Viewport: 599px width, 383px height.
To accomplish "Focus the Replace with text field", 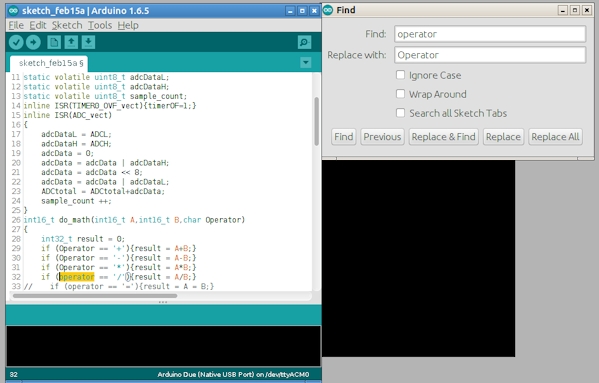I will (x=490, y=55).
